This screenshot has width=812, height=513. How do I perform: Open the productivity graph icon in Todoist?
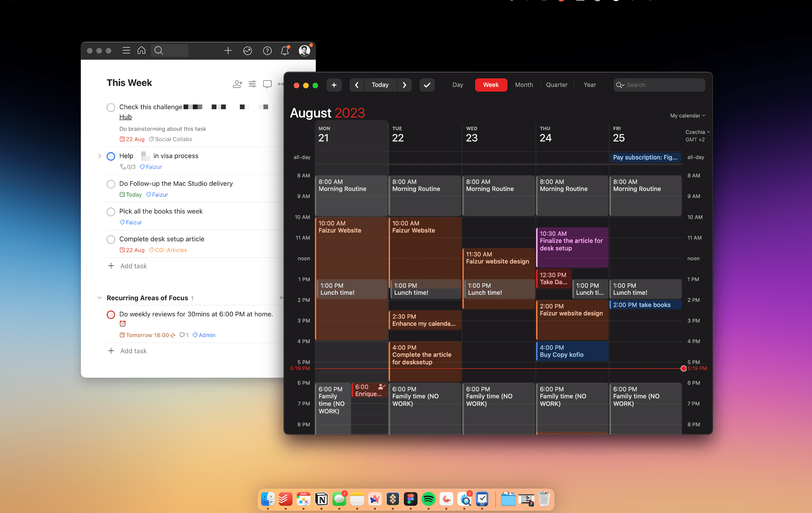[248, 50]
